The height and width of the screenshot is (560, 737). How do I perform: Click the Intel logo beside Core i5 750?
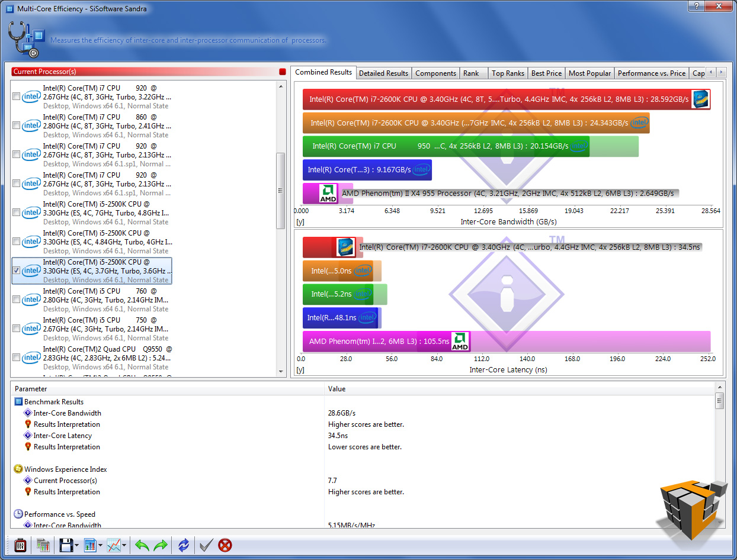tap(31, 329)
